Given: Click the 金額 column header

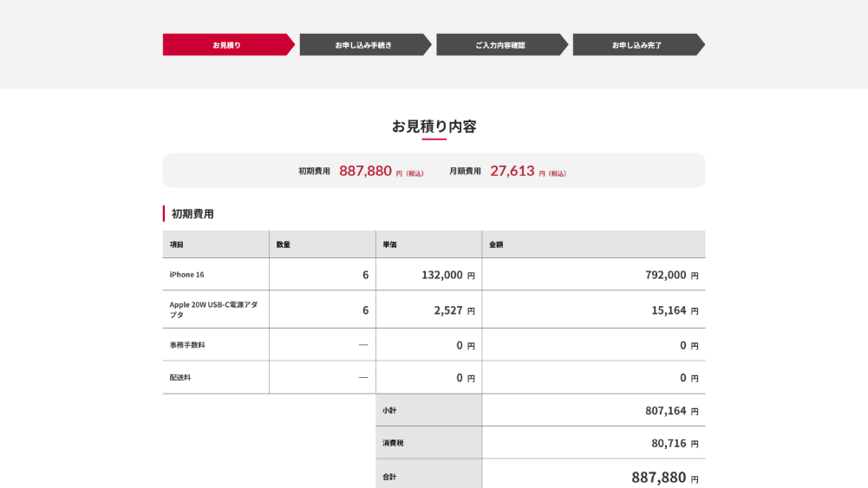Looking at the screenshot, I should coord(496,245).
